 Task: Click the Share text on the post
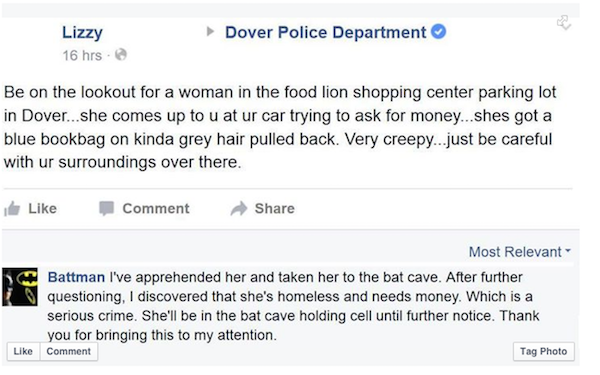coord(275,209)
